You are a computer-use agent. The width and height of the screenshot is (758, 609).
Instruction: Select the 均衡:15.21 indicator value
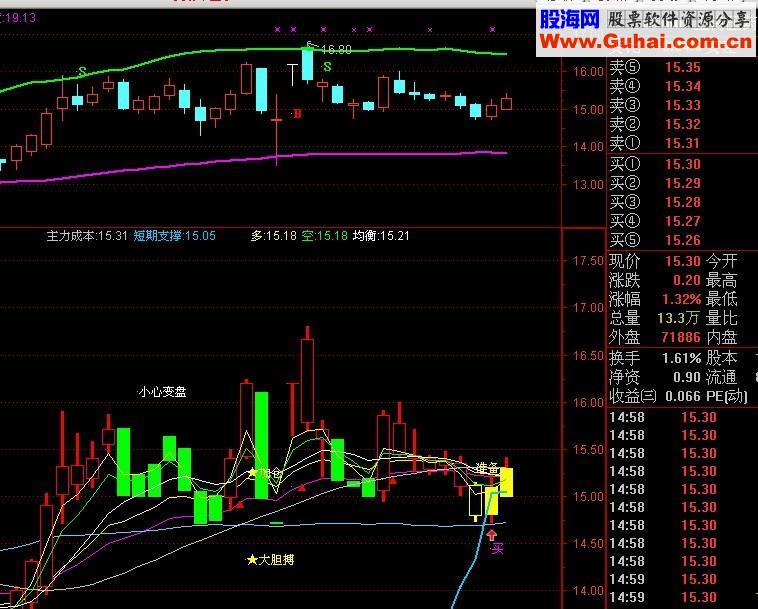tap(381, 236)
